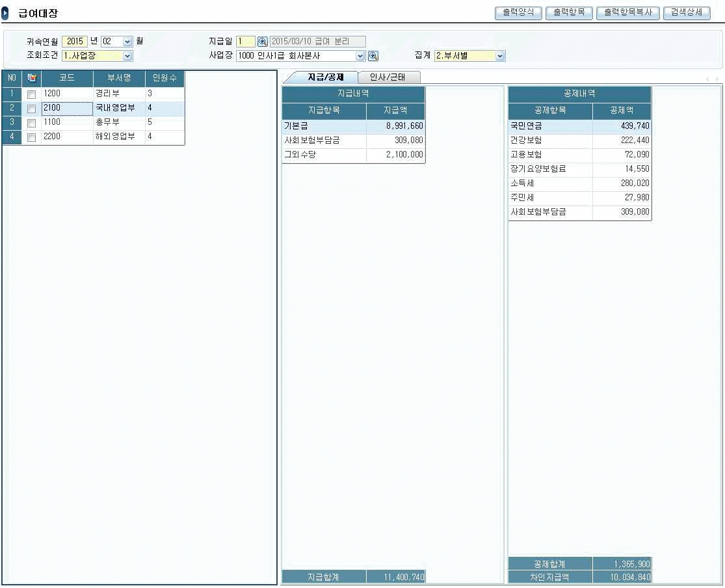725x588 pixels.
Task: Expand the 사업장 combo box
Action: pos(360,56)
